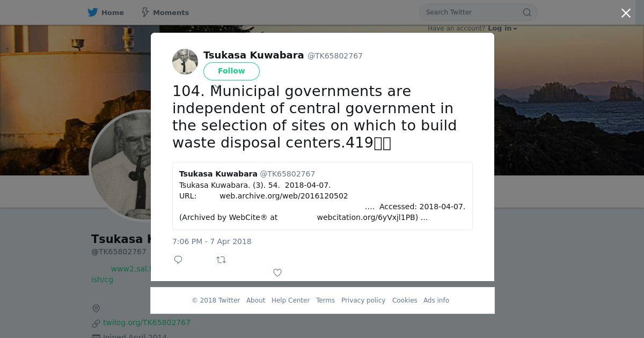Retweet using the retweet arrows icon
Screen dimensions: 644x338
click(221, 260)
